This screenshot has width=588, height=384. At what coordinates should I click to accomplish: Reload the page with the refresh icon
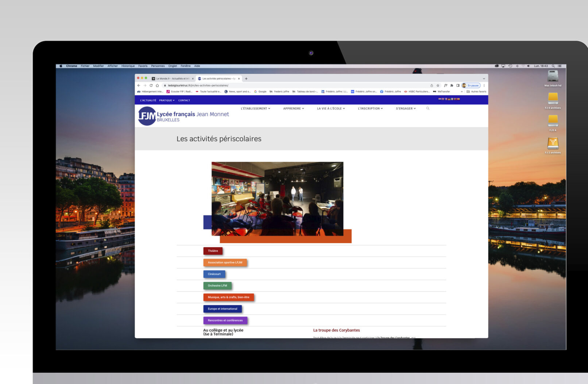[151, 85]
